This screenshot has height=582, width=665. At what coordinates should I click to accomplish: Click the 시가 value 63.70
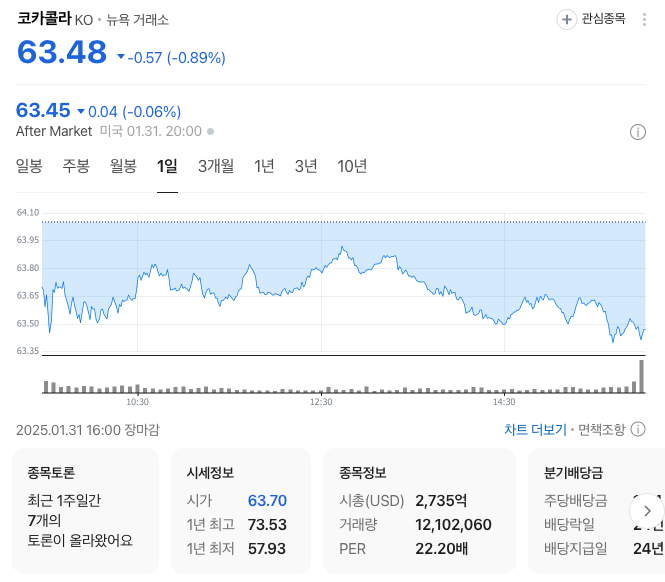tap(267, 501)
